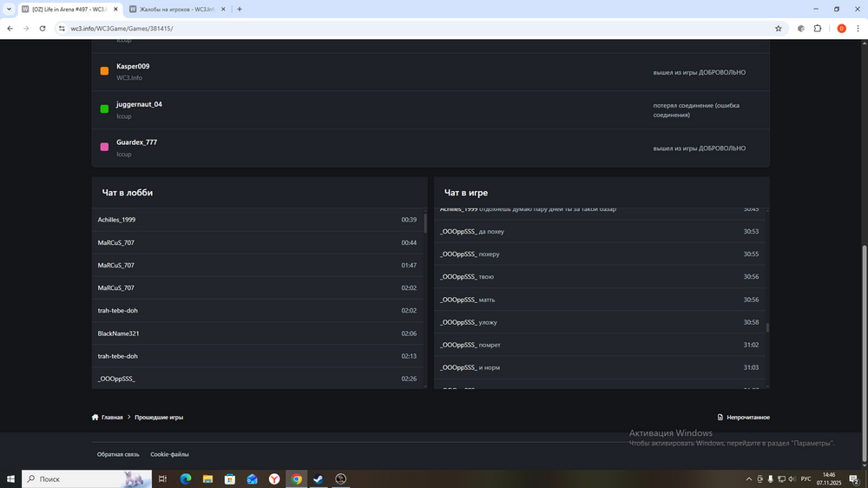
Task: Click the home icon in breadcrumbs
Action: click(95, 418)
